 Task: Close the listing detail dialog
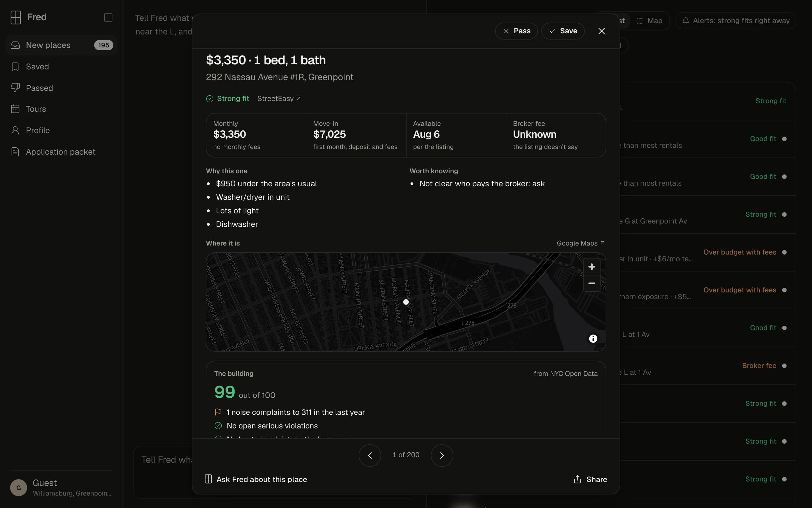click(x=601, y=31)
